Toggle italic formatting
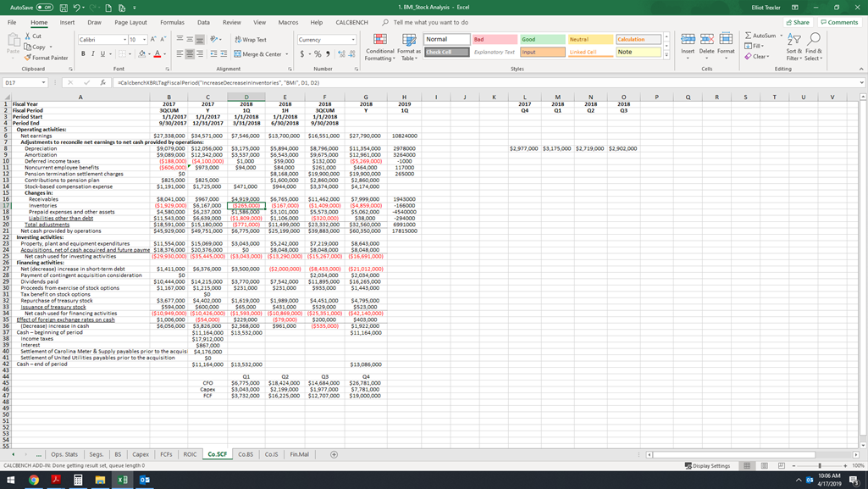Viewport: 868px width, 489px height. point(93,53)
